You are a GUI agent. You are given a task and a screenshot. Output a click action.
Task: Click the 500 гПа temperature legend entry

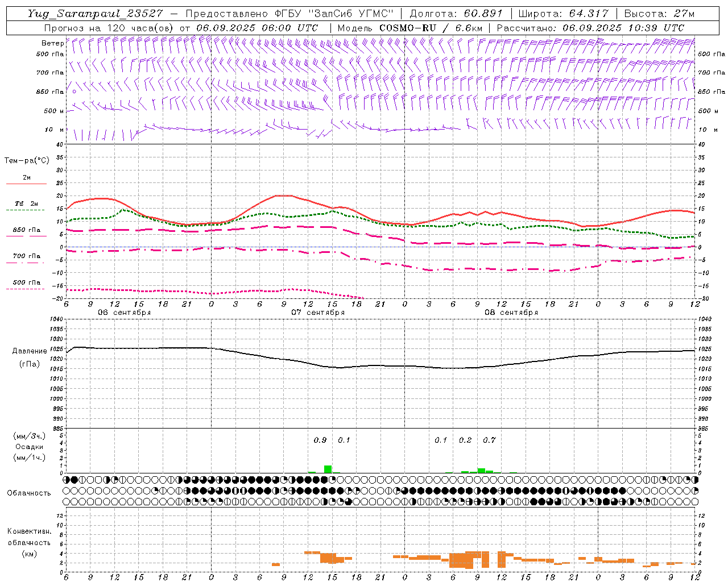click(x=27, y=282)
